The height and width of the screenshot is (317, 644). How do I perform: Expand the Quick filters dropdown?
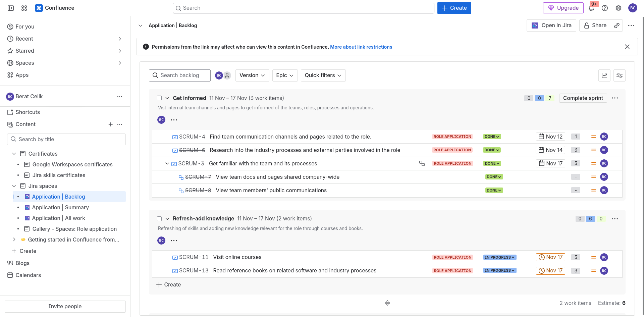click(323, 75)
